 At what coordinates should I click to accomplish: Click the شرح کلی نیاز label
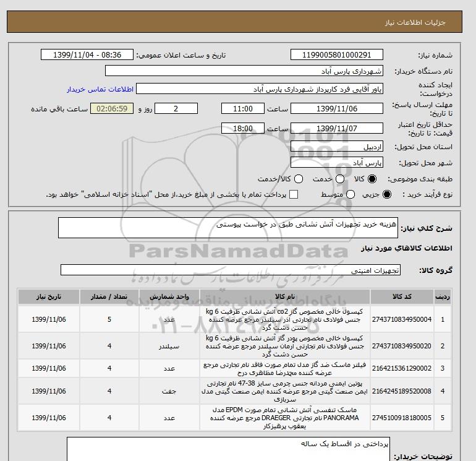pos(427,228)
